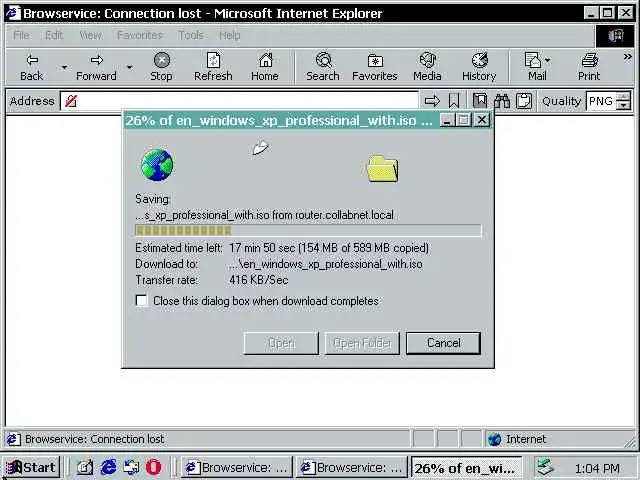640x480 pixels.
Task: Open the Media bar
Action: pyautogui.click(x=427, y=67)
